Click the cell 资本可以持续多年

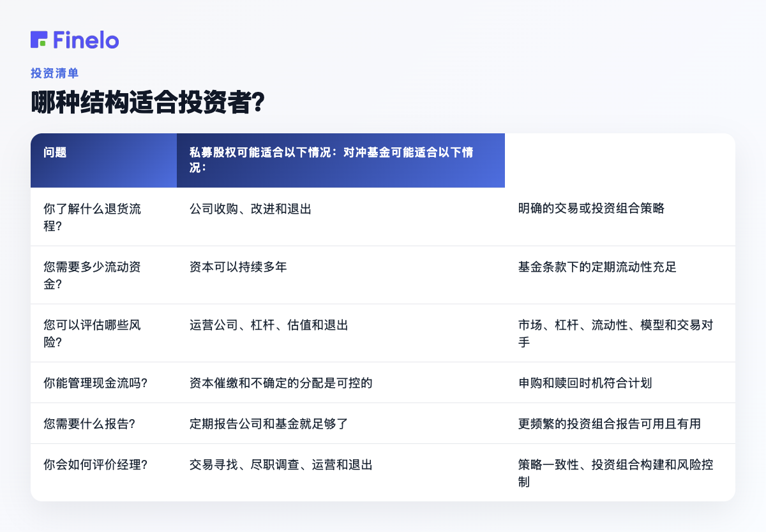[x=238, y=267]
